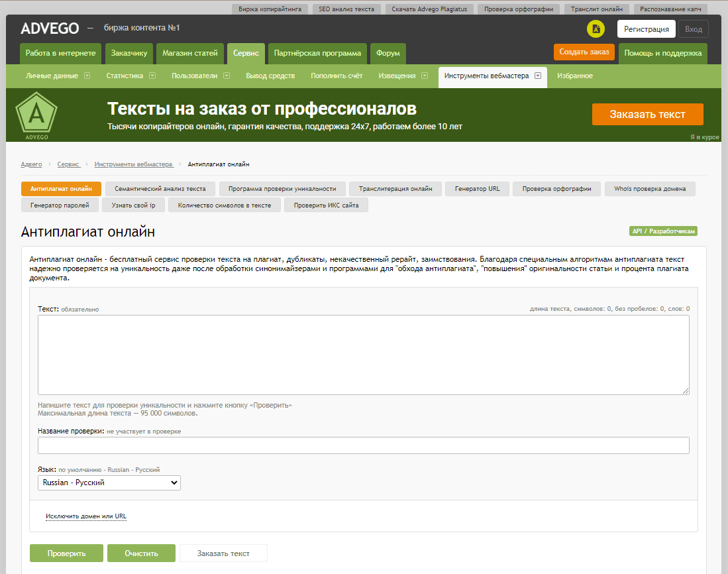Click the Заказать текст banner button

tap(648, 114)
